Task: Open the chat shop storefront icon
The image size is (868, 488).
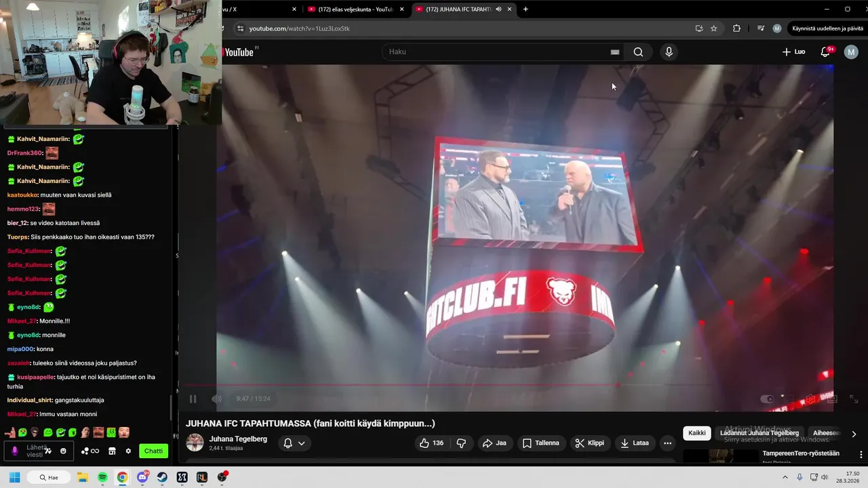Action: point(112,451)
